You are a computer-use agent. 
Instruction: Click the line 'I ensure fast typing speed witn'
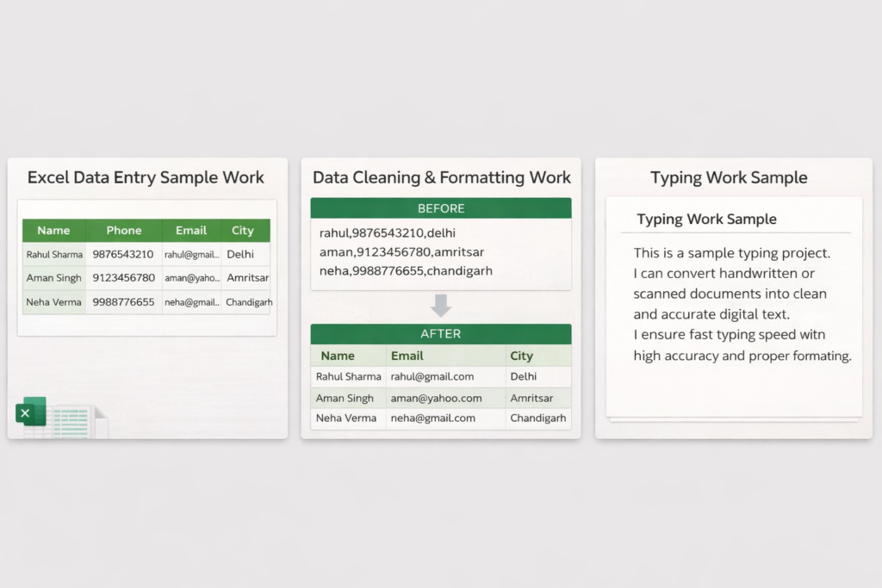[730, 335]
